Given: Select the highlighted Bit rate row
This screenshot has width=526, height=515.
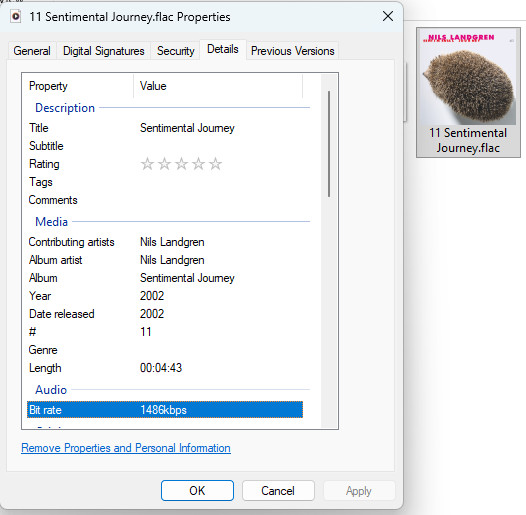Looking at the screenshot, I should pyautogui.click(x=165, y=410).
